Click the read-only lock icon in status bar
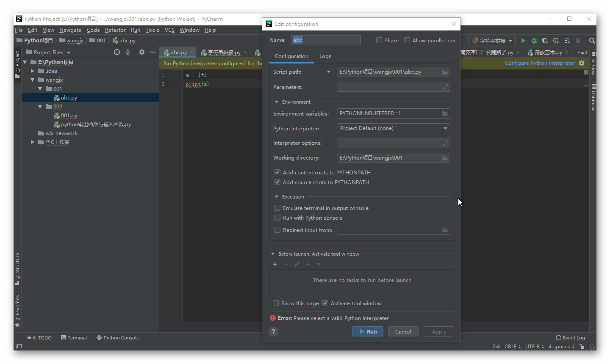 coord(582,347)
